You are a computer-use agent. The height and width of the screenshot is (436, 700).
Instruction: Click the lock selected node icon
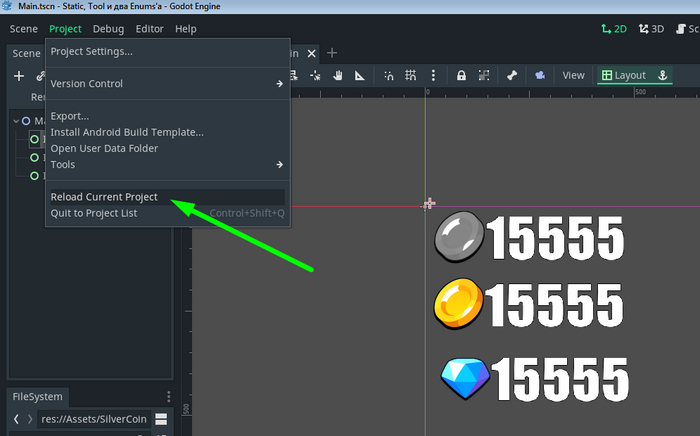(461, 76)
